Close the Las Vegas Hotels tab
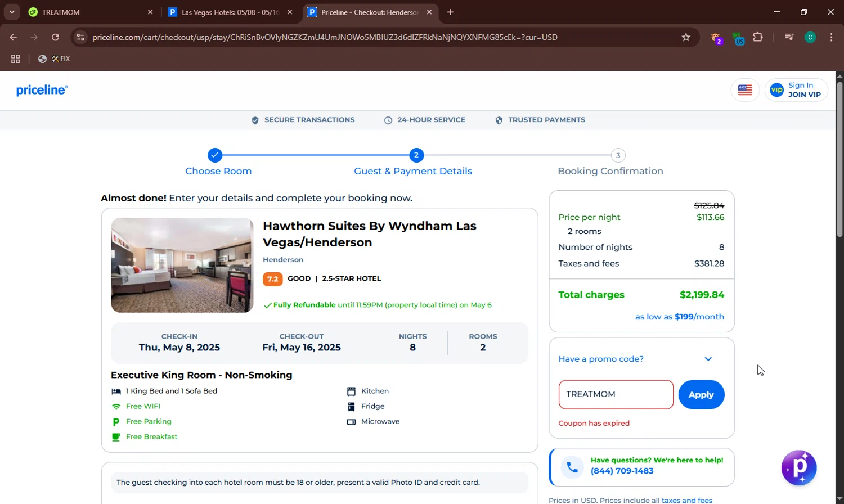844x504 pixels. point(290,12)
